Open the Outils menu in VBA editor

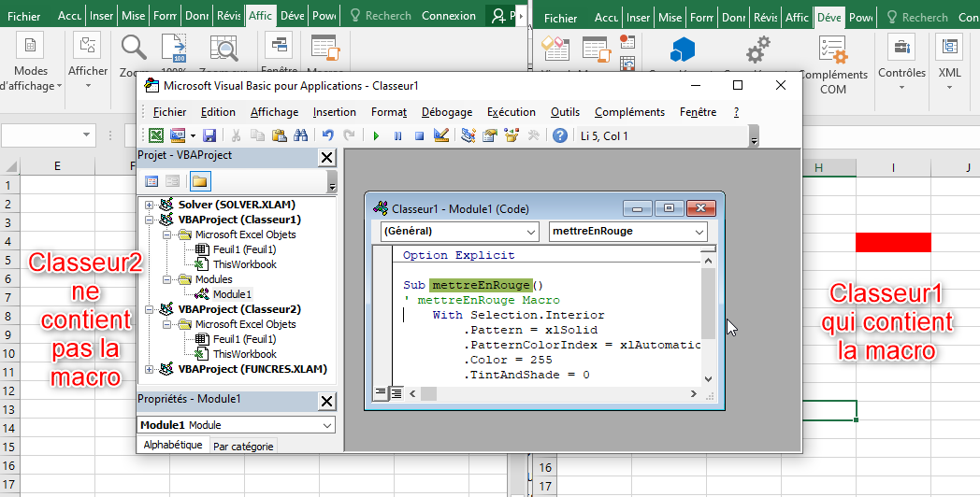pyautogui.click(x=565, y=112)
